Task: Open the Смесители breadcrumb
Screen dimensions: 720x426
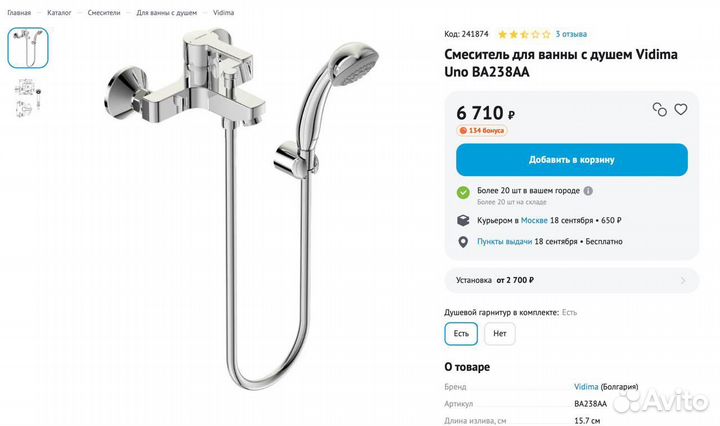Action: tap(104, 13)
